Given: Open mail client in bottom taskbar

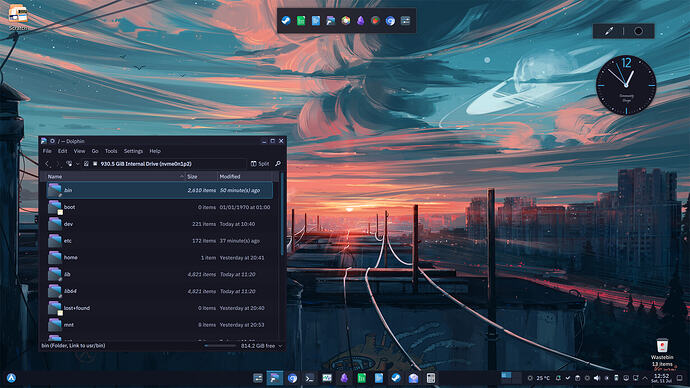Looking at the screenshot, I should pyautogui.click(x=414, y=378).
